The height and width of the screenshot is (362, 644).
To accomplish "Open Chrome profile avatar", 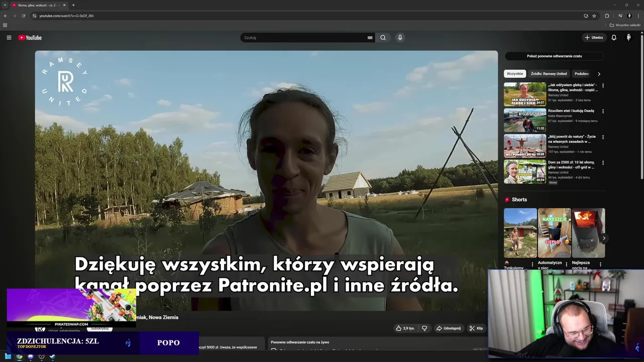I will tap(629, 16).
